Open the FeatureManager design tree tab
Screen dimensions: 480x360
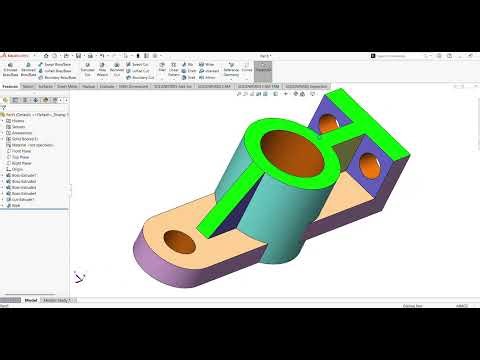(5, 100)
